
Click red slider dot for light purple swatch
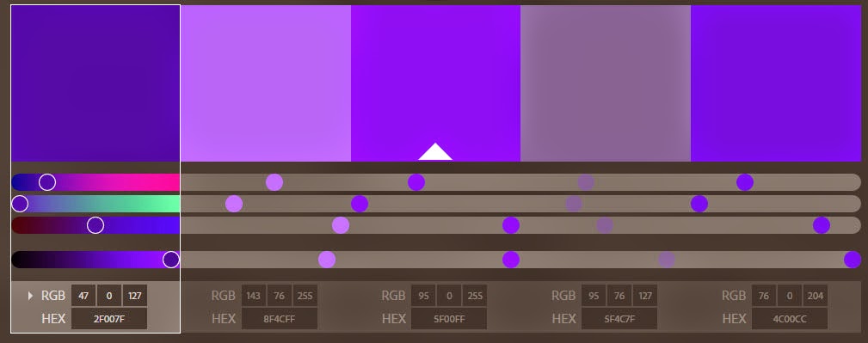(274, 182)
